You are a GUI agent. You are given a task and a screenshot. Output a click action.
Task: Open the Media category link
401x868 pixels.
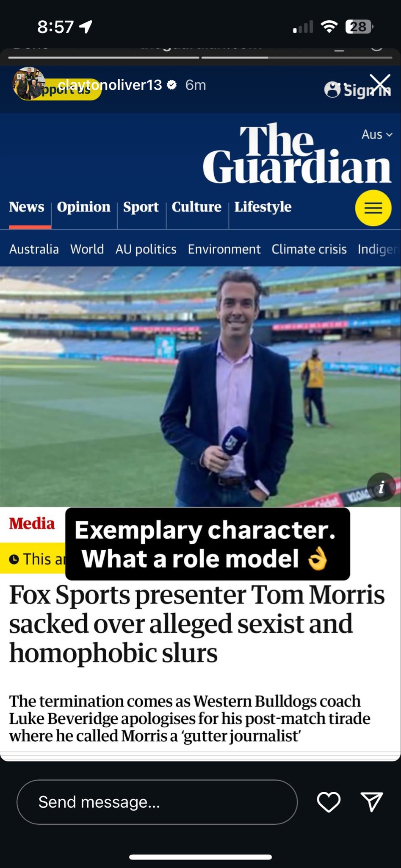(x=32, y=523)
